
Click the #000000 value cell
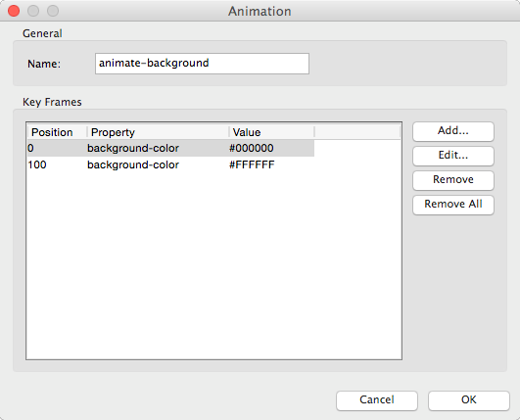point(252,148)
